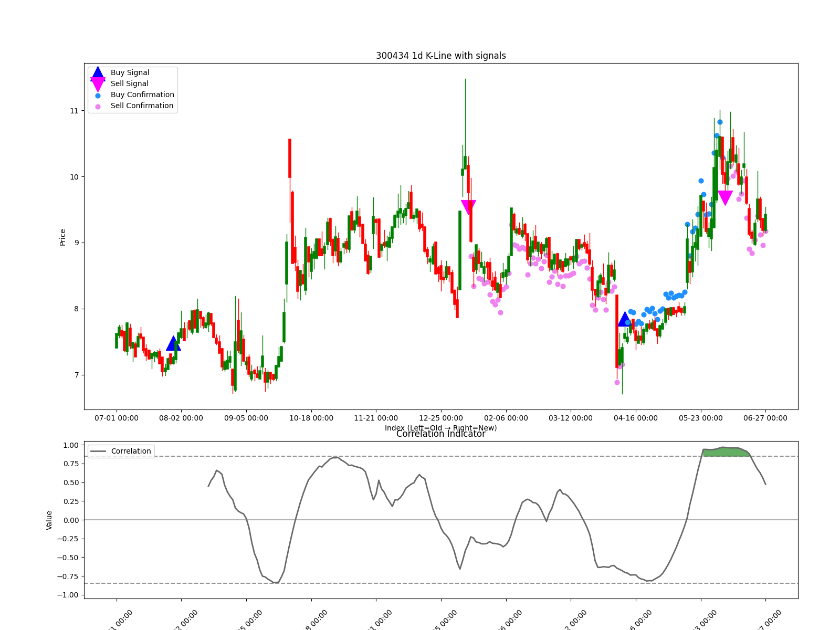
Task: Click the '10-18 00:00' x-axis tick label
Action: pos(311,418)
